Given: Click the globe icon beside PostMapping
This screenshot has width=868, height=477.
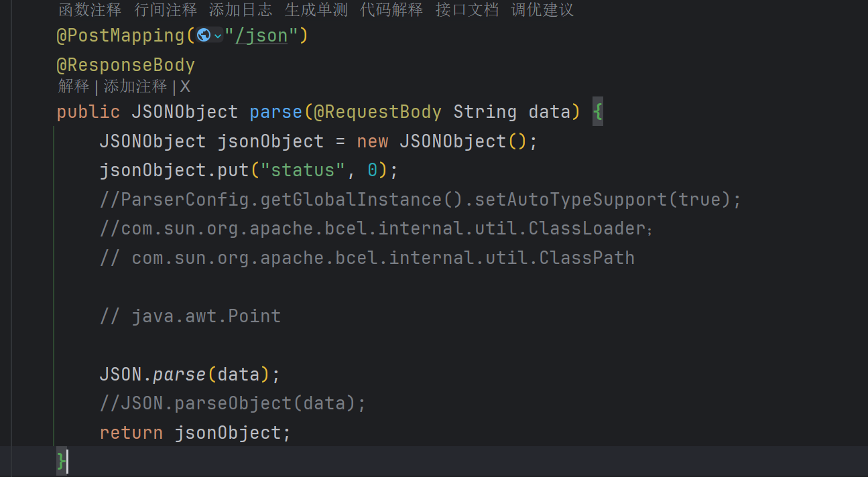Looking at the screenshot, I should [204, 36].
